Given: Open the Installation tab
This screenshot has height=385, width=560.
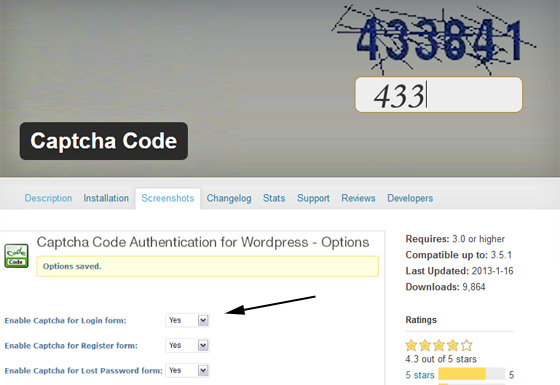Looking at the screenshot, I should pos(106,198).
